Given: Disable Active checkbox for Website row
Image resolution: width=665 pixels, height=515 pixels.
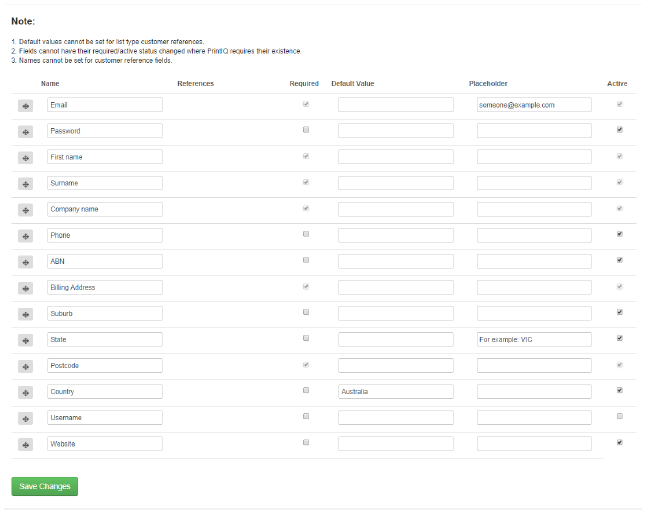Looking at the screenshot, I should pos(620,442).
